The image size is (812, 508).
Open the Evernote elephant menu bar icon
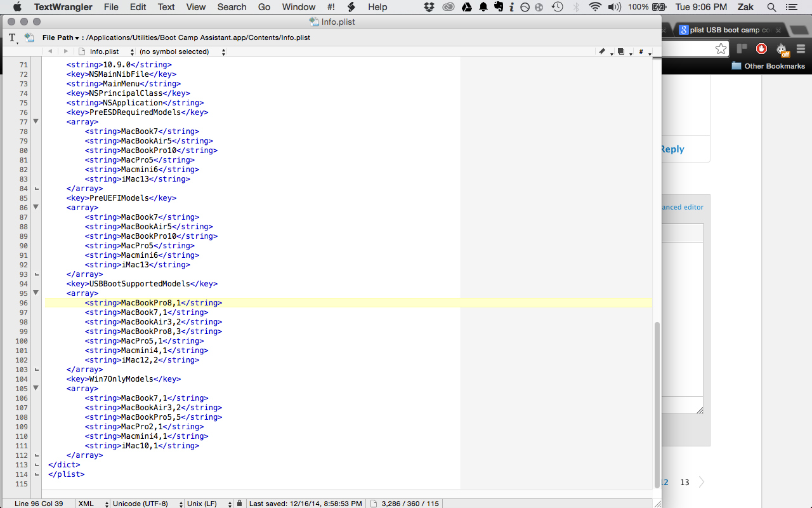point(498,7)
